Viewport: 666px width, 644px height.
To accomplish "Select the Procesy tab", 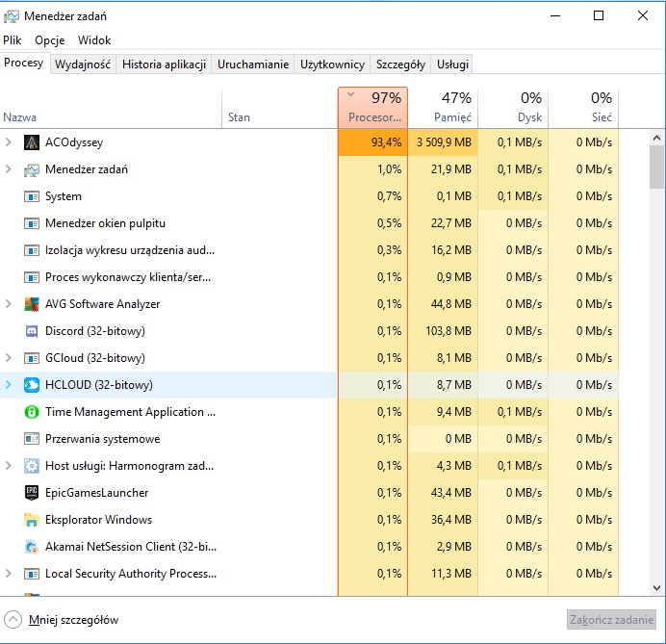I will click(x=24, y=63).
